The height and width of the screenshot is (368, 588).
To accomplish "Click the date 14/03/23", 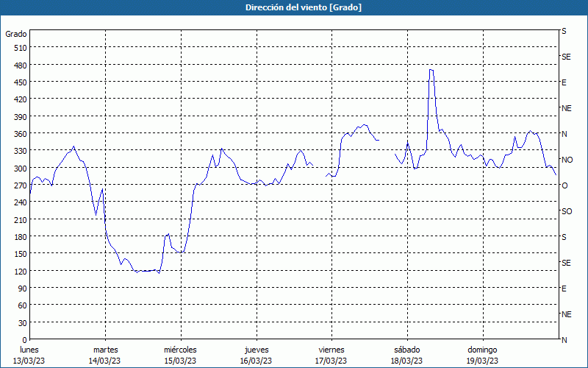I will tap(104, 361).
